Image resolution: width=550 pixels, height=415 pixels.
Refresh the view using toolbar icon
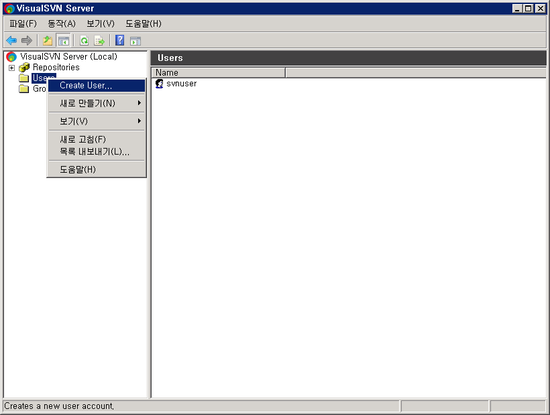pos(84,41)
